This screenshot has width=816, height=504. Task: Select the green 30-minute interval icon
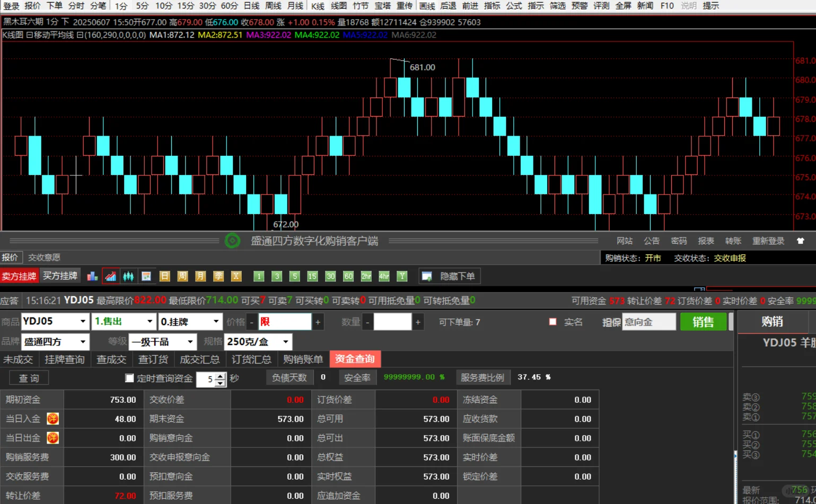330,276
